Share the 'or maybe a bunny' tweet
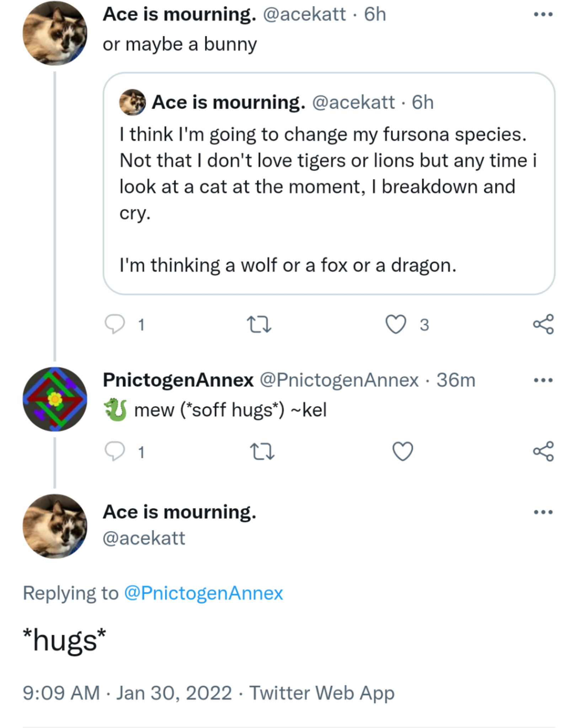The width and height of the screenshot is (577, 728). [x=543, y=324]
